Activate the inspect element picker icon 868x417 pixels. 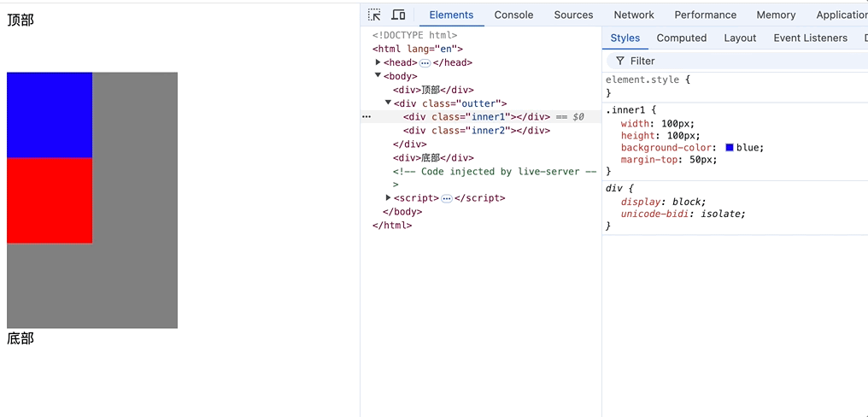click(375, 15)
